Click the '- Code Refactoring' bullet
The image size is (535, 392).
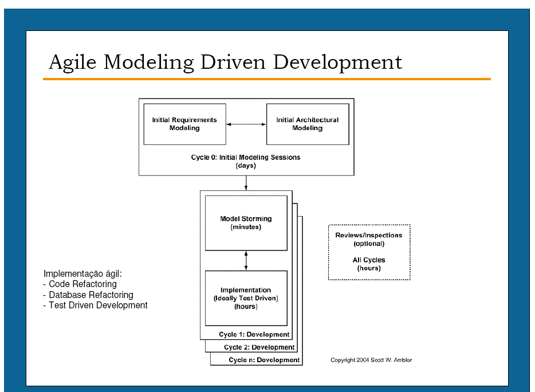click(80, 284)
